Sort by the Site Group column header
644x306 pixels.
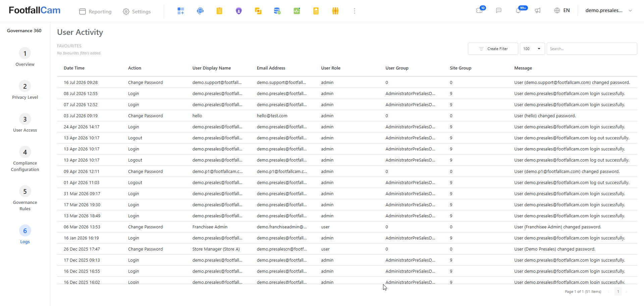461,68
